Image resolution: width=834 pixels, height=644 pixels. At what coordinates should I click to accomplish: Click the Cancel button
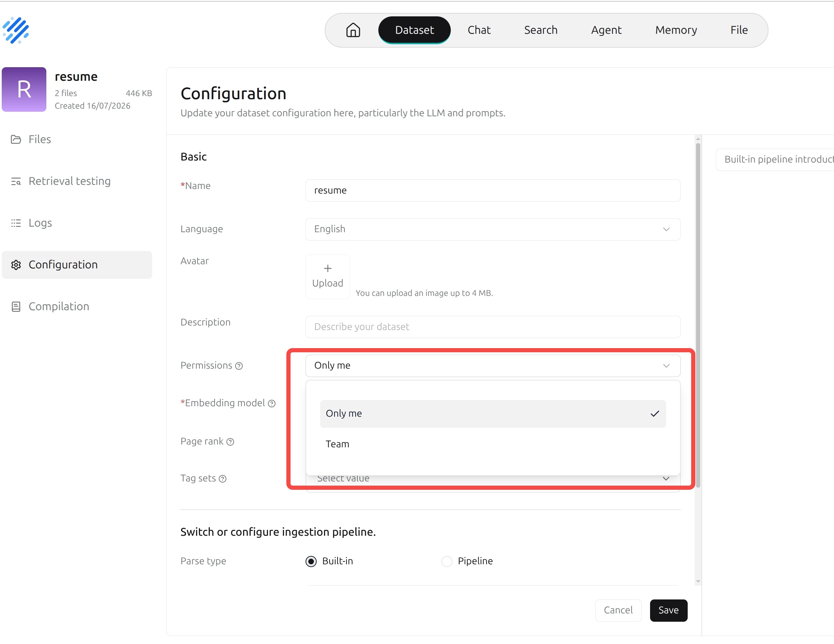[x=618, y=611]
